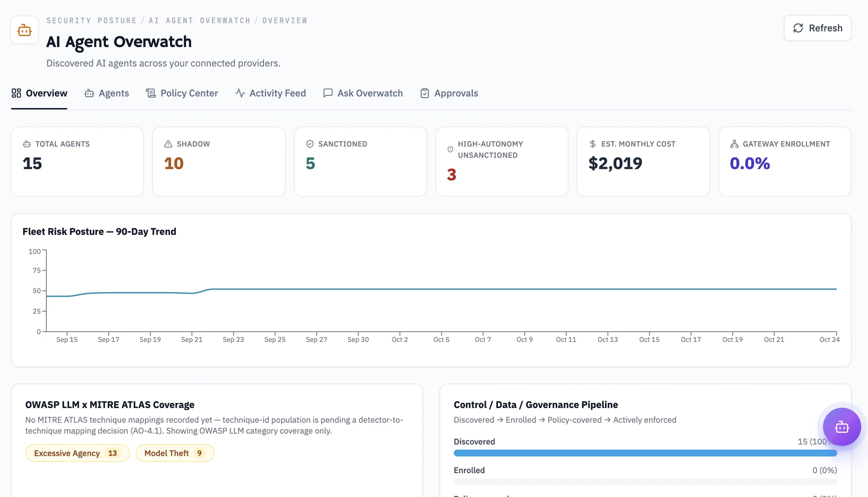The image size is (868, 497).
Task: Click the Overview breadcrumb segment
Action: click(285, 21)
